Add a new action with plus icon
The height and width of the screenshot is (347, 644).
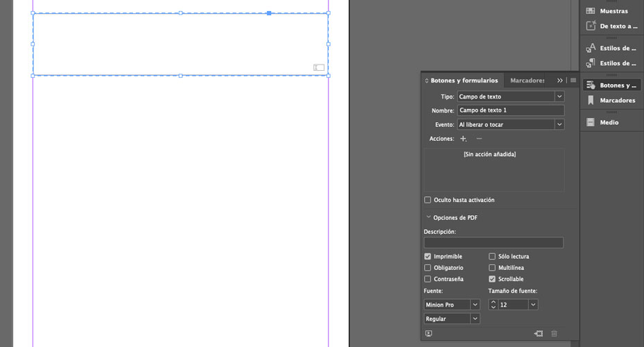click(x=463, y=139)
